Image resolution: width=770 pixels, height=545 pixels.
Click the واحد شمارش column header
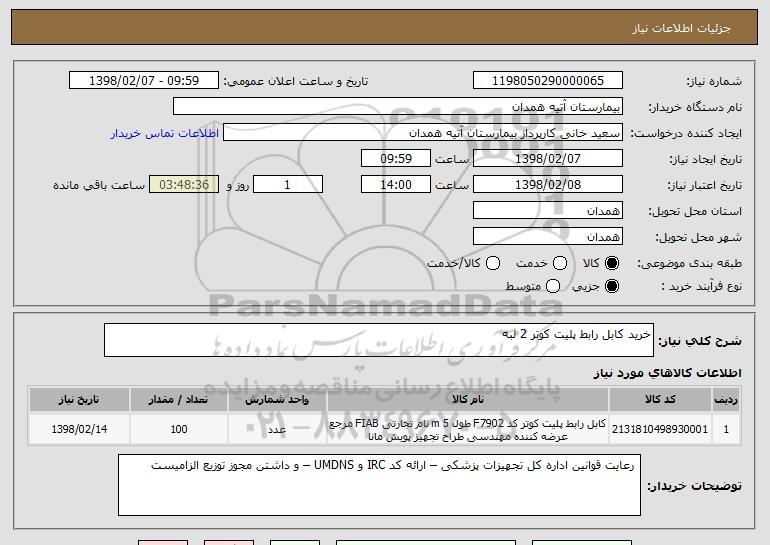point(277,400)
